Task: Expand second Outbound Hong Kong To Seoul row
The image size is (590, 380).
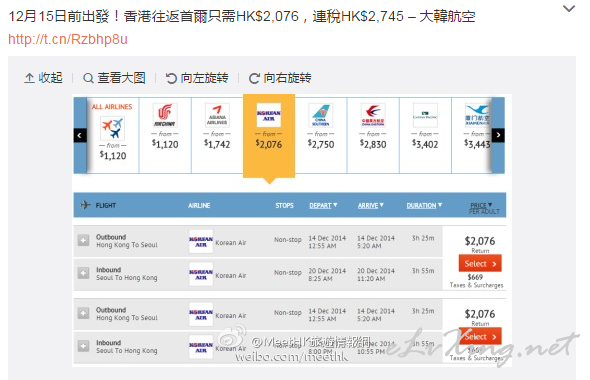Action: coord(84,313)
